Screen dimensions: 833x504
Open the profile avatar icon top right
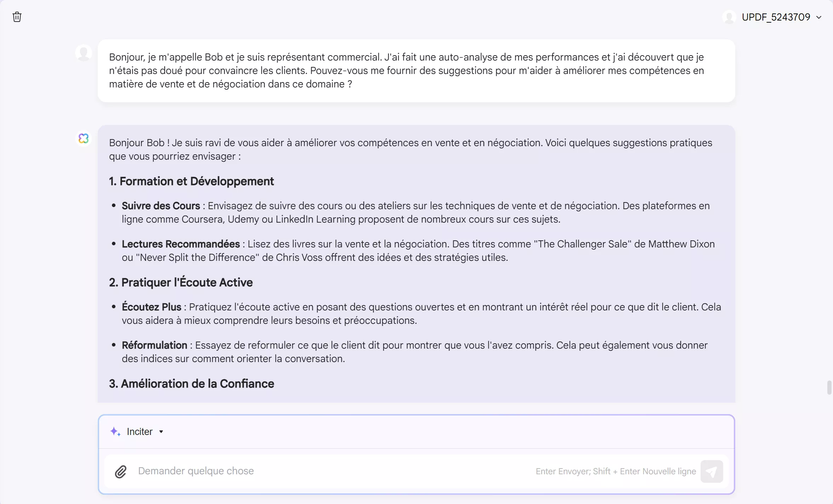pyautogui.click(x=729, y=17)
